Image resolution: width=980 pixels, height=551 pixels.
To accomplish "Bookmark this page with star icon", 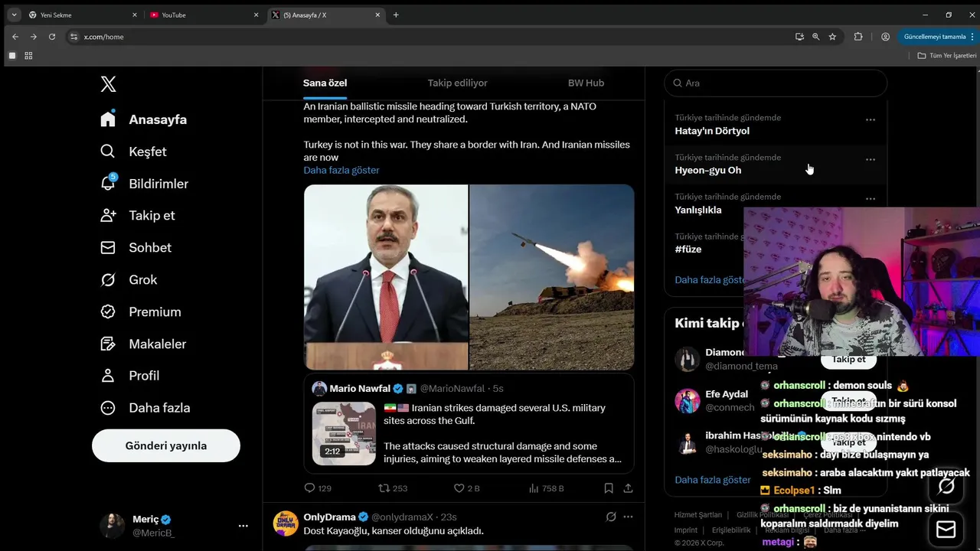I will point(832,37).
